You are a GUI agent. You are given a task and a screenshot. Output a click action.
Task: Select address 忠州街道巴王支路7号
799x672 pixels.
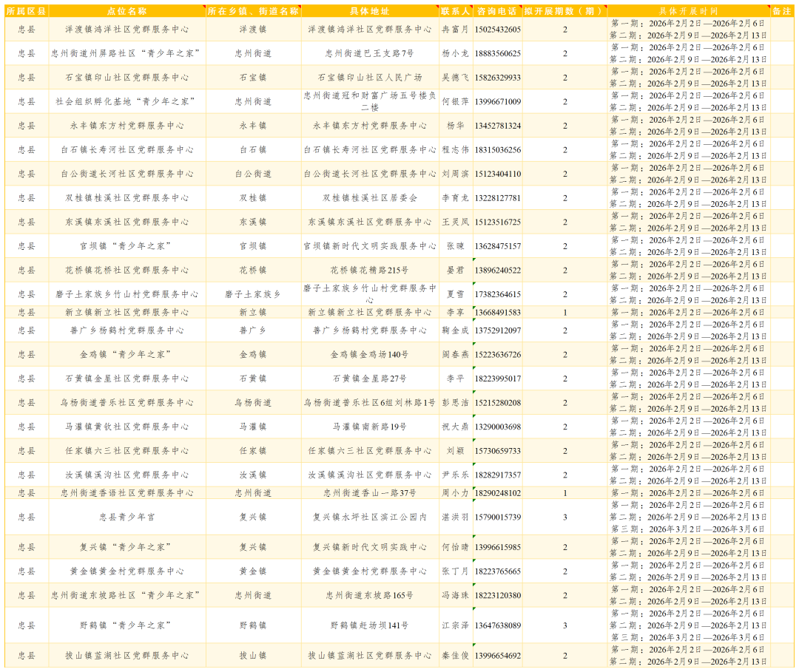[x=370, y=53]
